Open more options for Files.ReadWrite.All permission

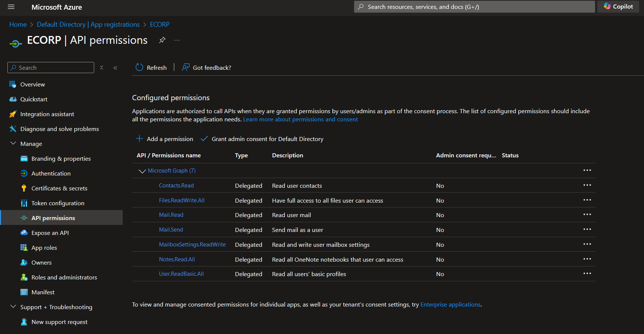click(587, 200)
